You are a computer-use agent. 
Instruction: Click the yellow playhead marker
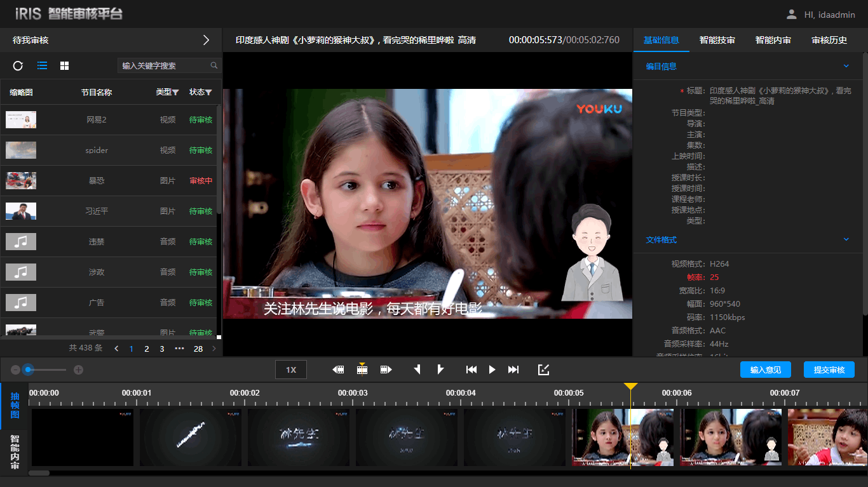pyautogui.click(x=630, y=386)
